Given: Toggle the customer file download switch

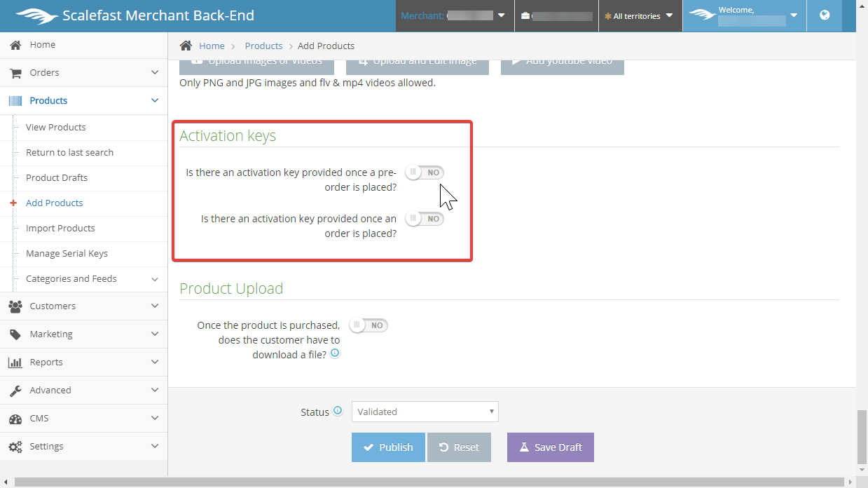Looking at the screenshot, I should click(x=368, y=325).
